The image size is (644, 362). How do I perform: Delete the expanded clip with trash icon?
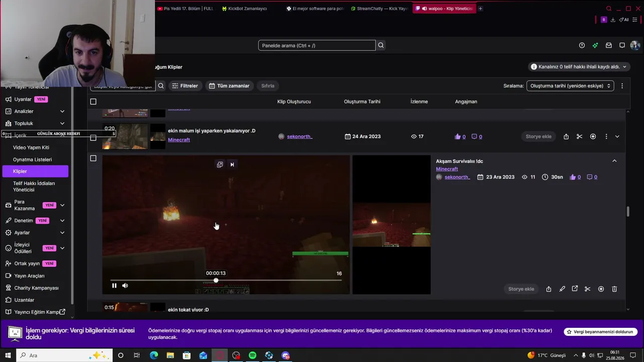pos(614,289)
